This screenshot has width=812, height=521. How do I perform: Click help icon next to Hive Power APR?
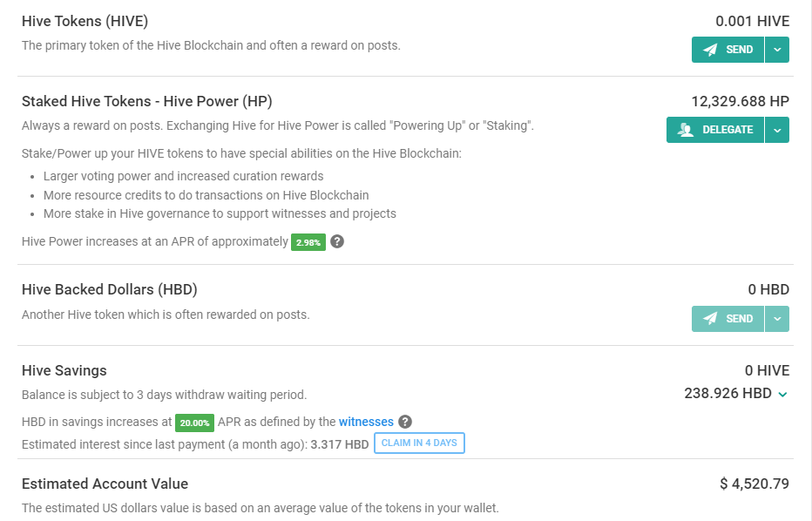[x=337, y=242]
